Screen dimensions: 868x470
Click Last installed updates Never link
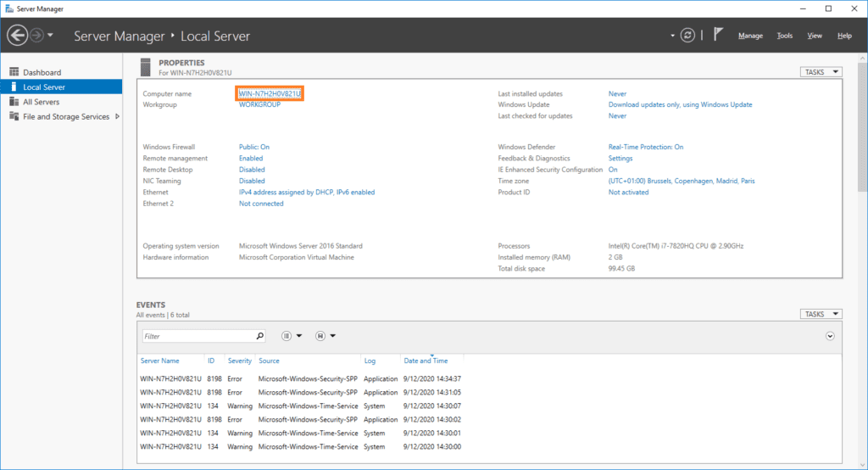tap(617, 93)
